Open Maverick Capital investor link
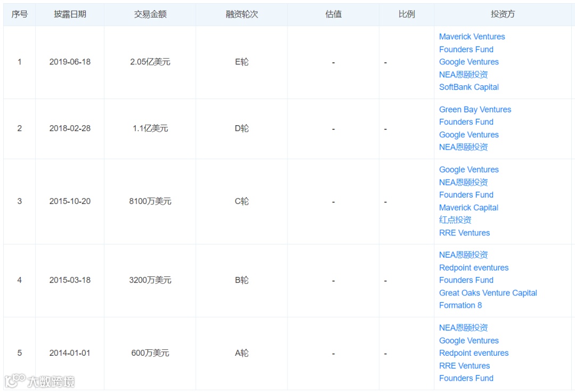575x392 pixels. point(469,208)
